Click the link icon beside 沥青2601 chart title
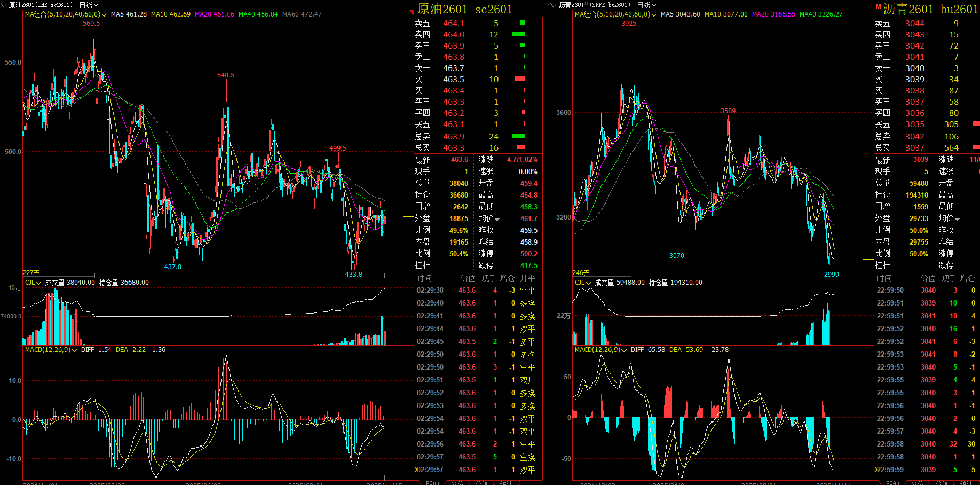Screen dimensions: 980x485 coord(552,5)
